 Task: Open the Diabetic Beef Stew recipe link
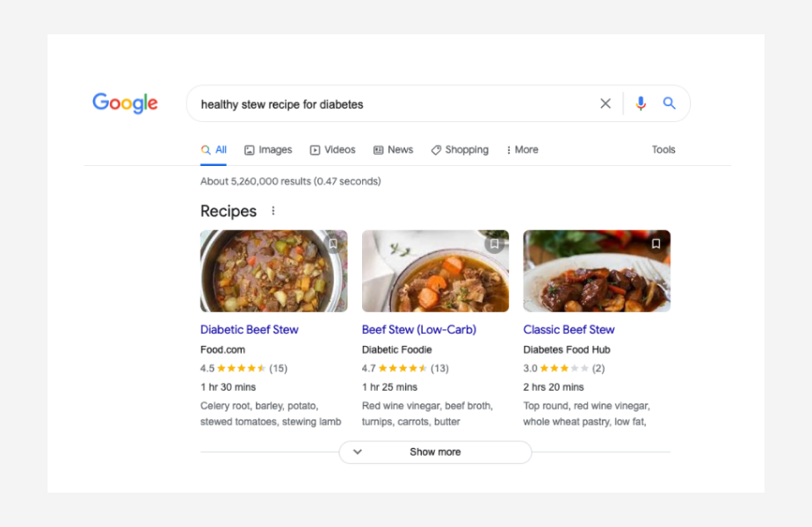249,329
